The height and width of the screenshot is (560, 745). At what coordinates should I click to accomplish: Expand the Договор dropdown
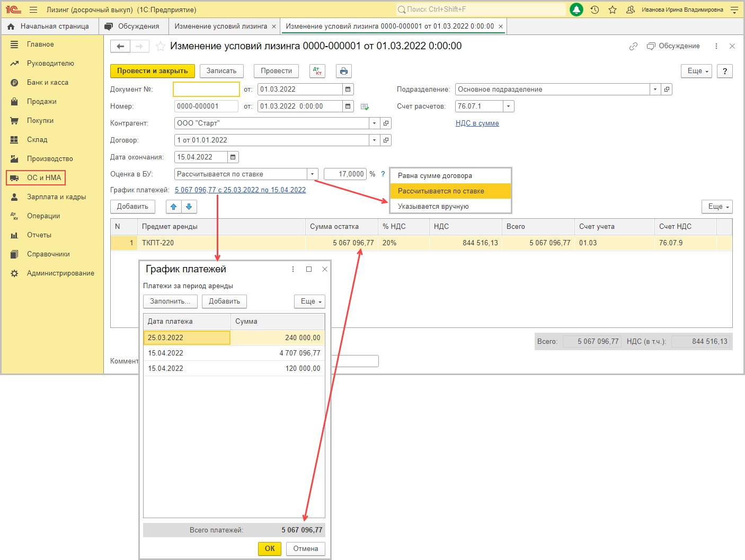point(374,140)
